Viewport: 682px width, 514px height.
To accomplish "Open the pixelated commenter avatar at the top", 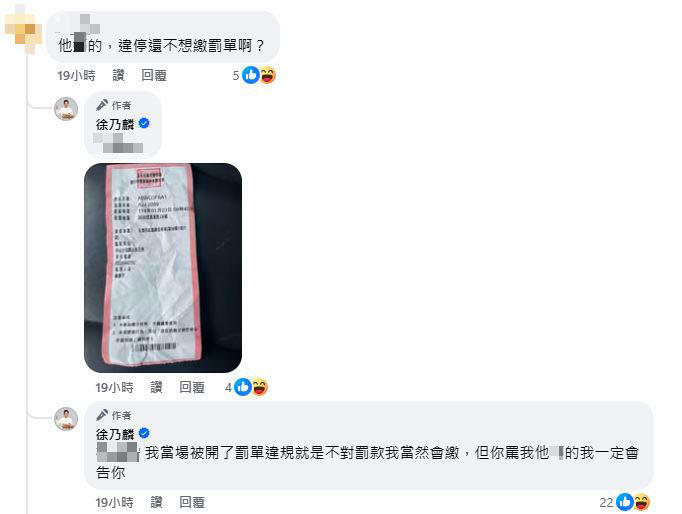I will (x=23, y=29).
